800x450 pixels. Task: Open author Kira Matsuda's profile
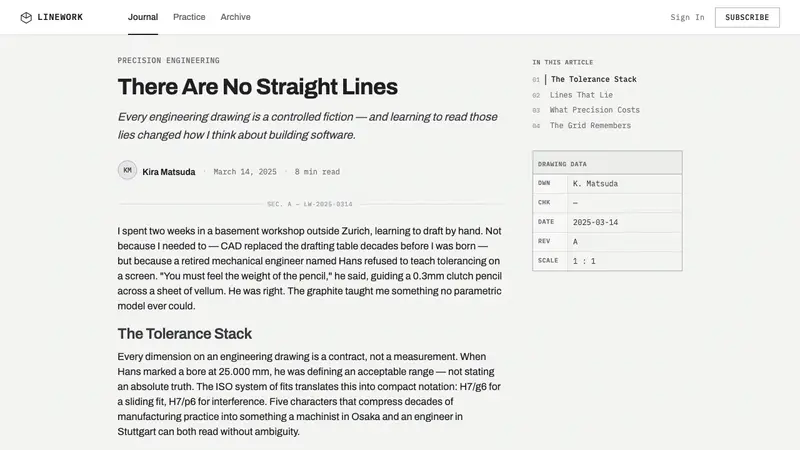169,172
